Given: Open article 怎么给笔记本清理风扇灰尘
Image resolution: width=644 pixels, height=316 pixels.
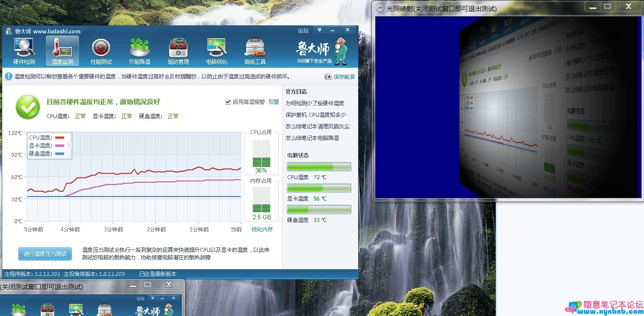Looking at the screenshot, I should 318,127.
